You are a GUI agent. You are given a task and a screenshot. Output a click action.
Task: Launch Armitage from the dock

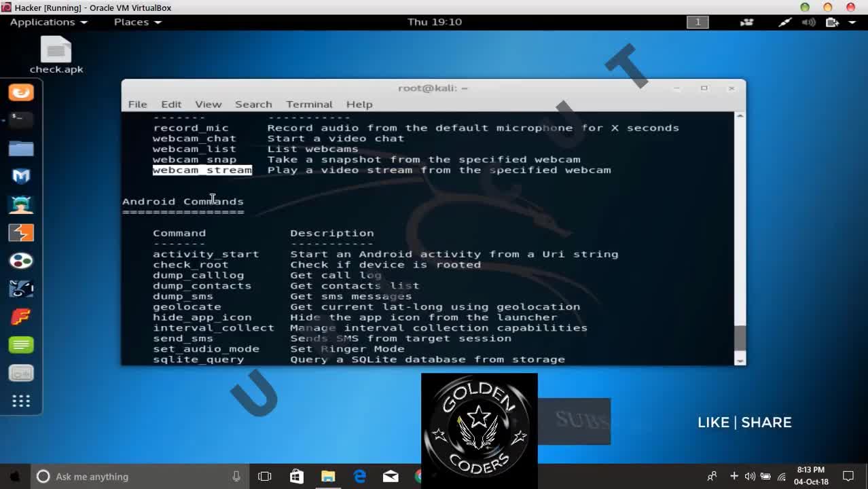pyautogui.click(x=21, y=204)
